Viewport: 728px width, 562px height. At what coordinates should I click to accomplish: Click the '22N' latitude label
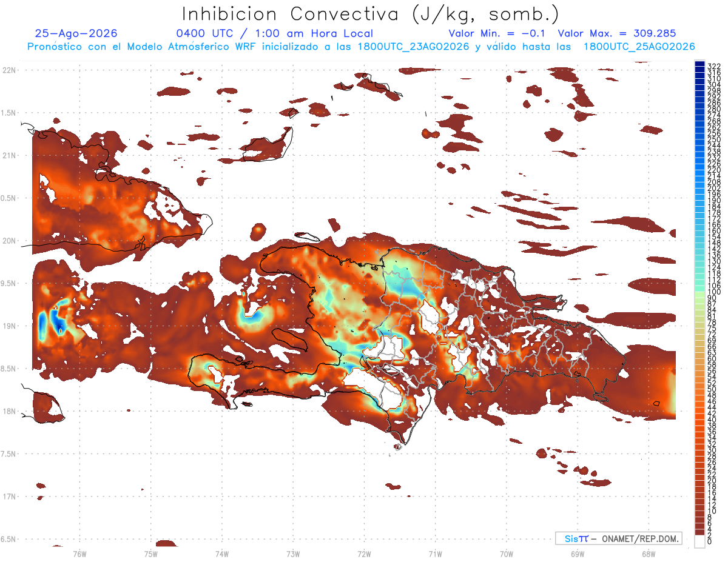9,70
